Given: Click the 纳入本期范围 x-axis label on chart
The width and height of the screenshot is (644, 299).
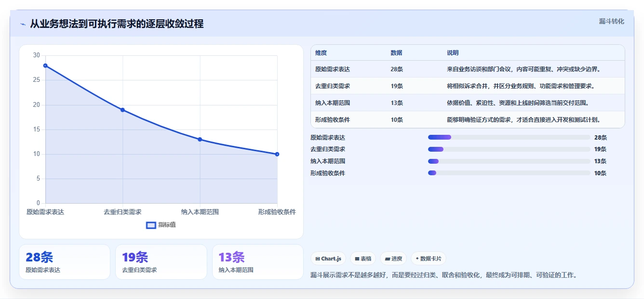Looking at the screenshot, I should (200, 212).
